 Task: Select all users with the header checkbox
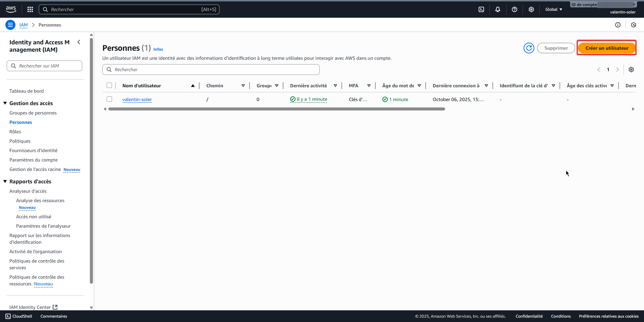coord(109,85)
